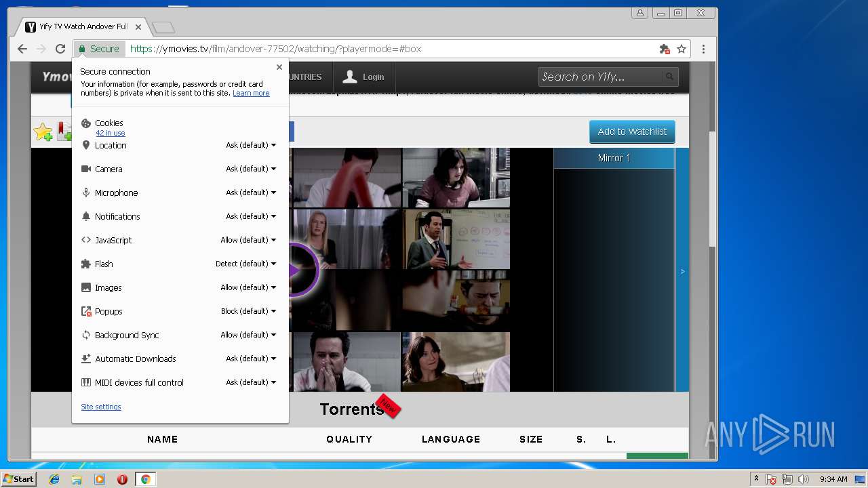Reload the page with the refresh icon
Viewport: 868px width, 488px height.
60,49
